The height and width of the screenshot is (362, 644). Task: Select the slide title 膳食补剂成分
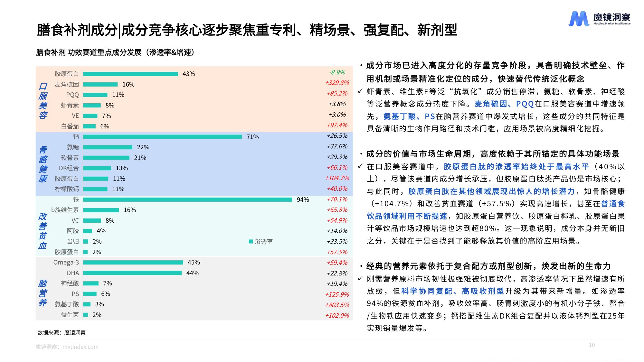click(77, 30)
